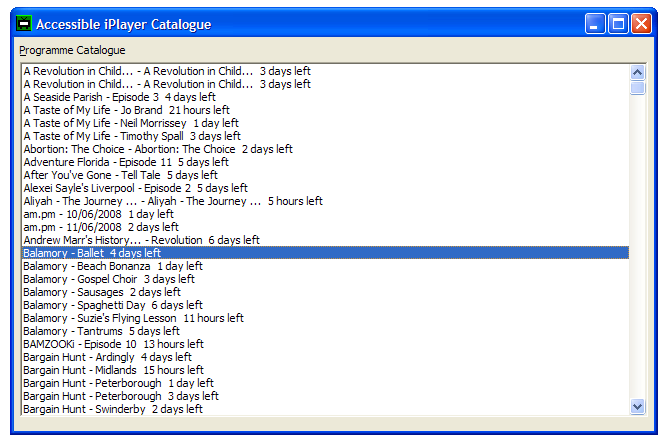
Task: Select Balamory - Gospel Choir
Action: 109,279
